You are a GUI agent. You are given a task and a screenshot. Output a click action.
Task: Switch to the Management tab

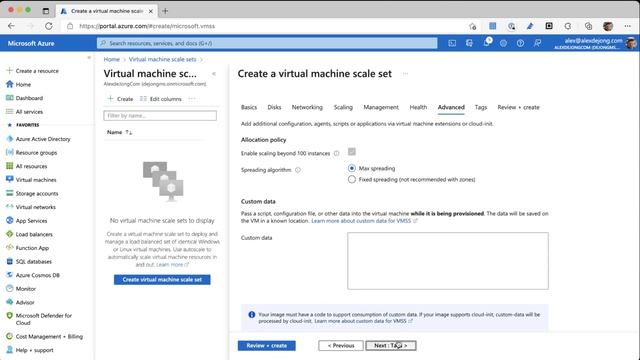(381, 107)
